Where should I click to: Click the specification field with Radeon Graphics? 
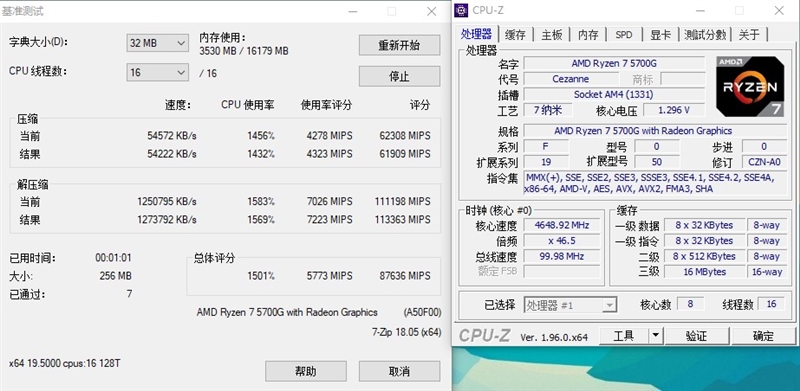point(655,131)
